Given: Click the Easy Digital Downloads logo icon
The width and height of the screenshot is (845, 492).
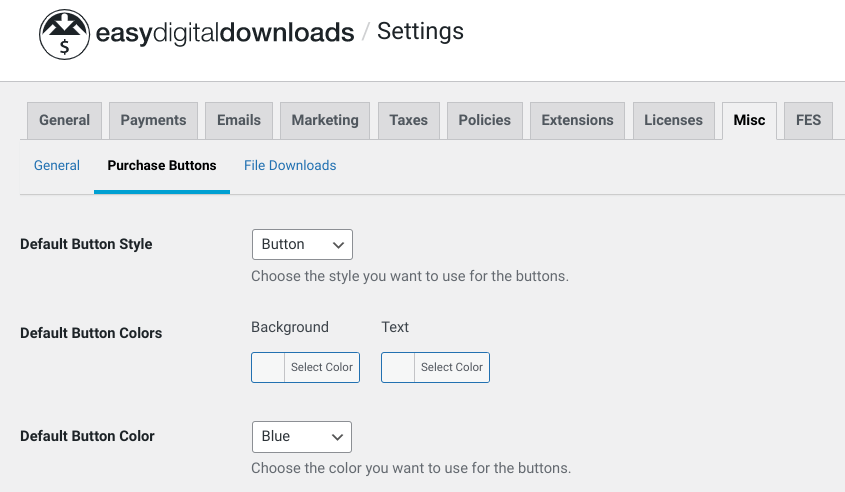Looking at the screenshot, I should point(64,34).
